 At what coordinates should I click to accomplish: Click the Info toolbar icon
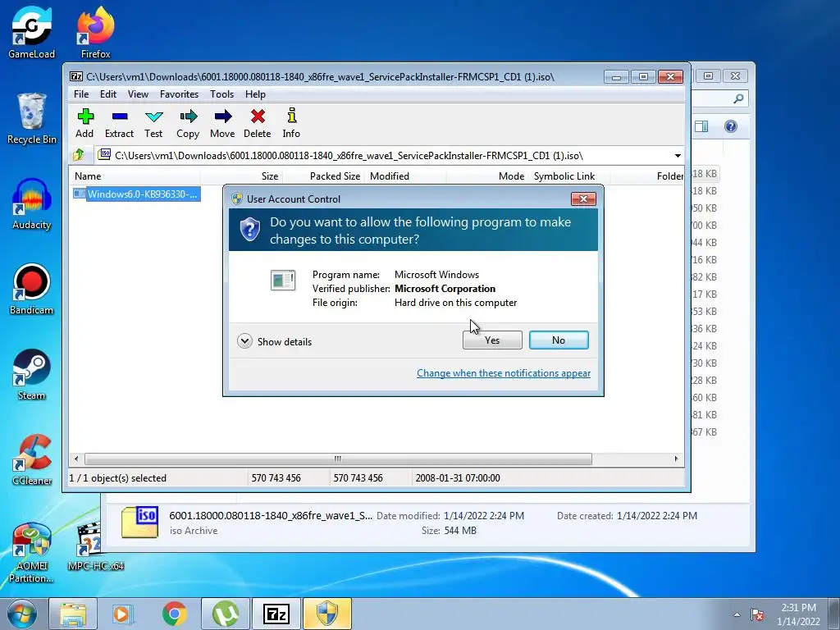[291, 123]
